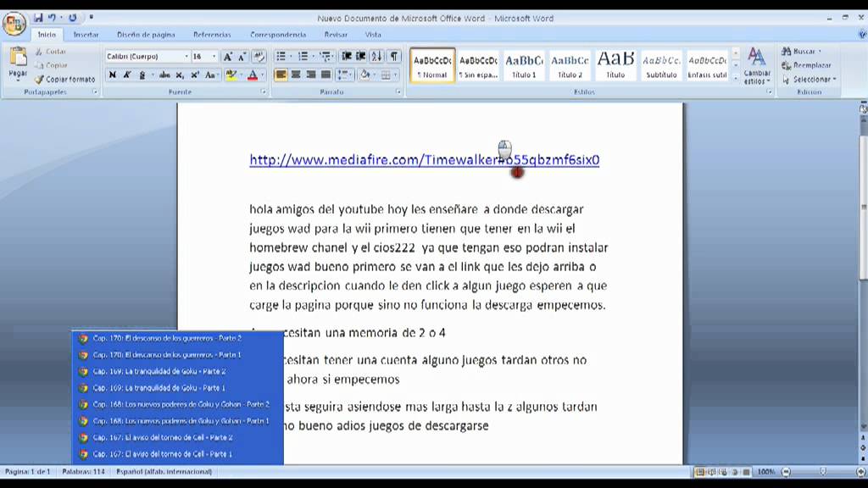Undo the last action
The height and width of the screenshot is (488, 868).
tap(52, 18)
